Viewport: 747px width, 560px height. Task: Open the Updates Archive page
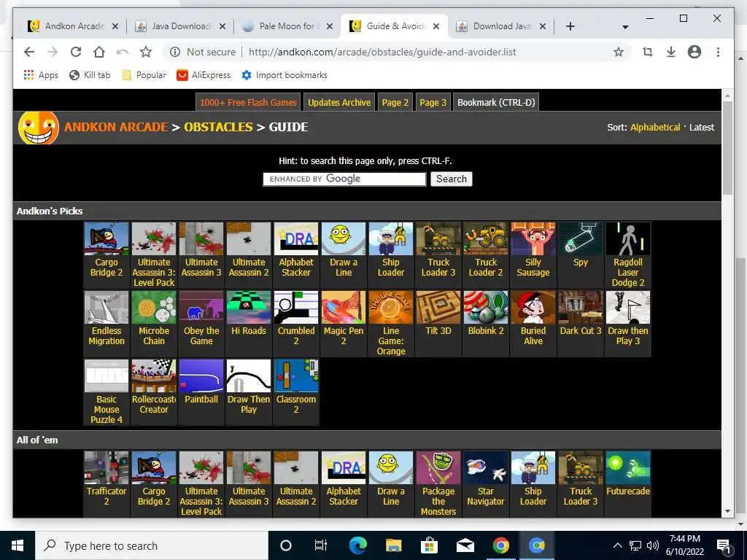pos(339,102)
